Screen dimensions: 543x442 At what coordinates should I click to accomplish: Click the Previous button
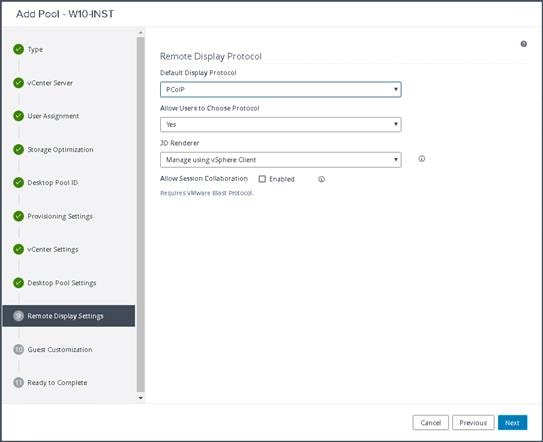point(473,423)
